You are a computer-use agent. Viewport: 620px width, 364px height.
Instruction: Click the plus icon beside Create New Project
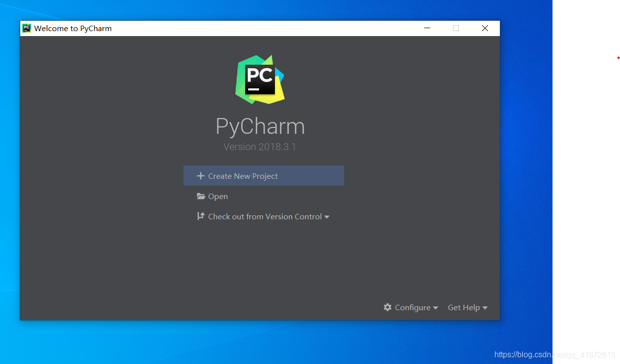coord(200,176)
